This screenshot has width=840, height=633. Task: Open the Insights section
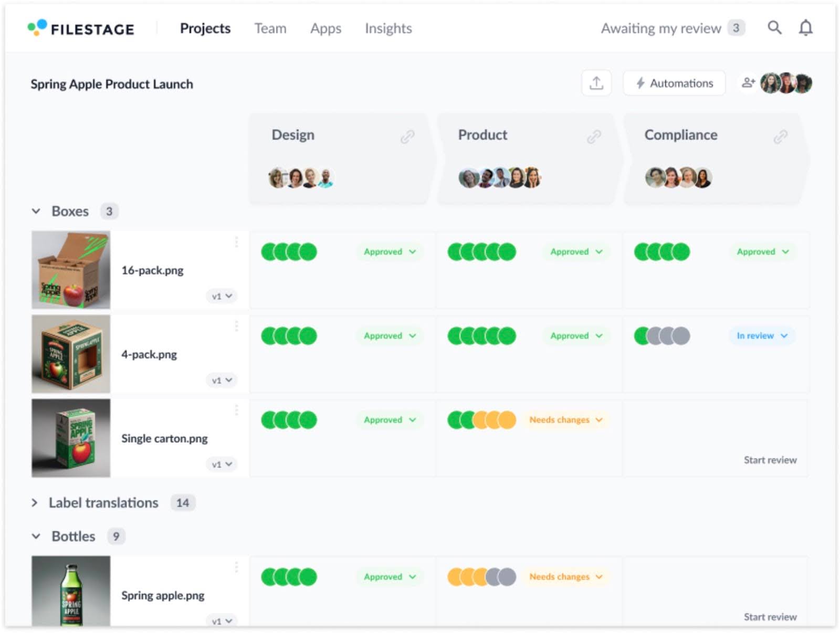click(x=387, y=28)
